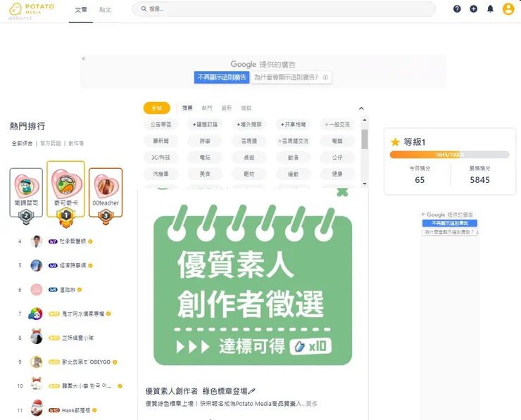
Task: Open the Potato Media home logo
Action: tap(31, 10)
